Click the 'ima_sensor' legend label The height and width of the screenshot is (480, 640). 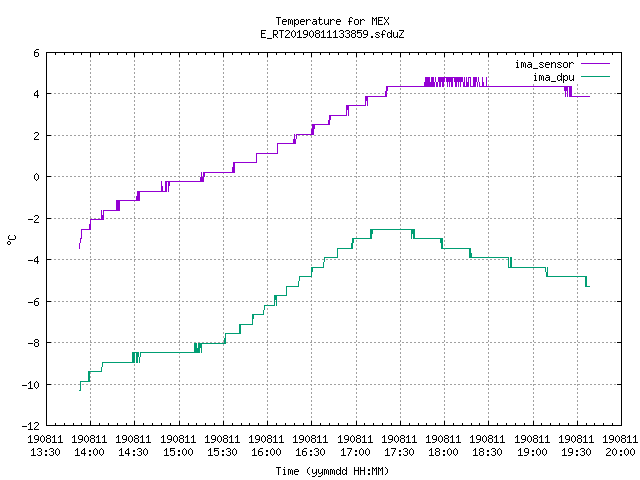544,64
